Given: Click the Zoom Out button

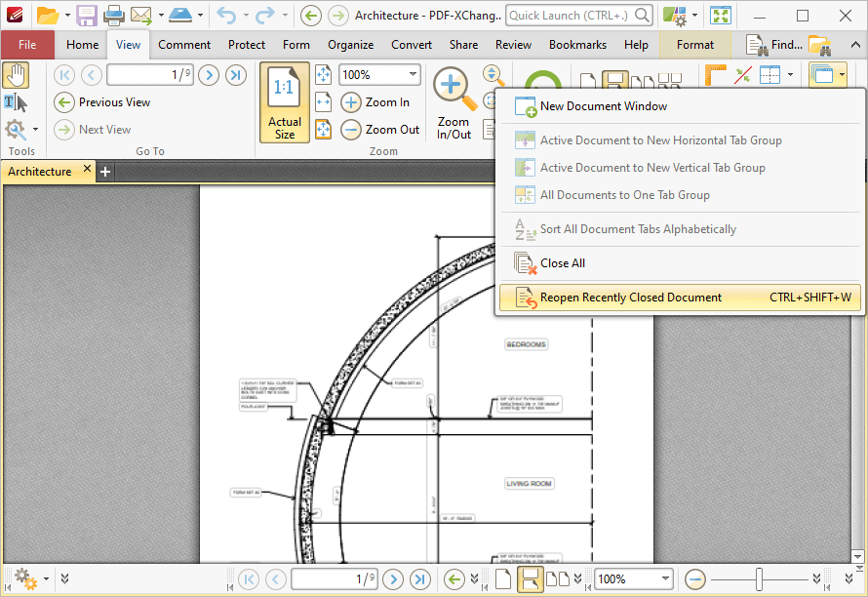Looking at the screenshot, I should point(380,130).
